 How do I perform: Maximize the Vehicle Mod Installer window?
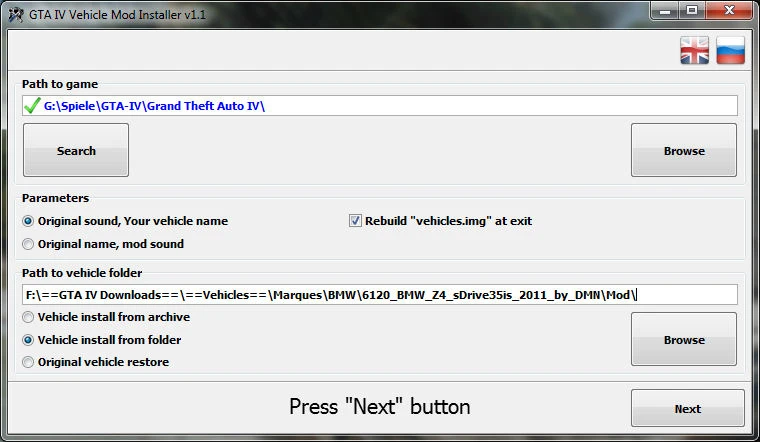[692, 11]
